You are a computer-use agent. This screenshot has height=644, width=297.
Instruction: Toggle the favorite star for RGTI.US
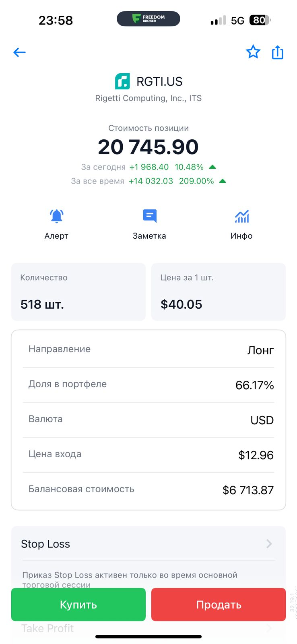(x=253, y=52)
